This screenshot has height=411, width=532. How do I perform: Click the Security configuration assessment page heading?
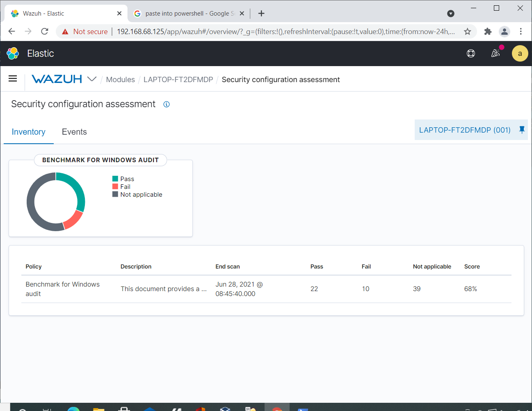pyautogui.click(x=83, y=104)
